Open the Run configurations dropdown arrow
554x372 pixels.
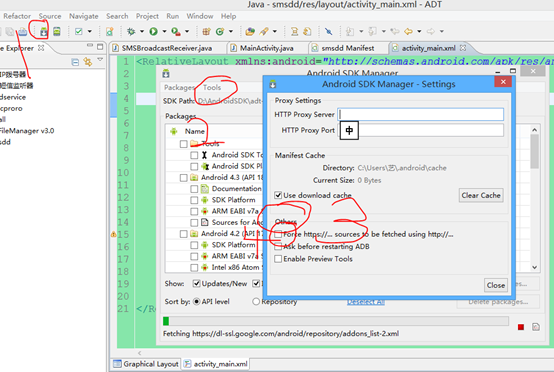tap(164, 31)
